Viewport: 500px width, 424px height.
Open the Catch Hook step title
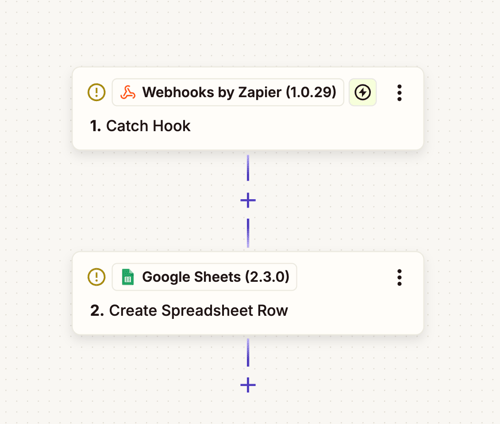pos(140,126)
